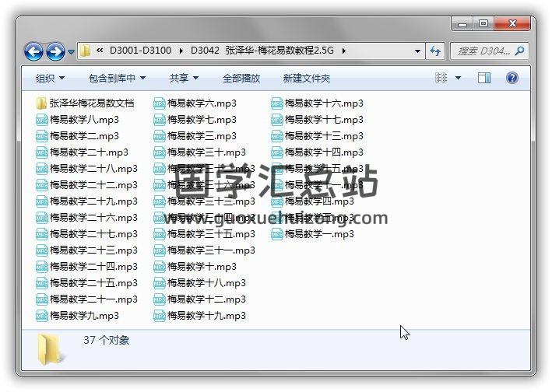Select the icon of 梅易教学六.mp3
Image resolution: width=552 pixels, height=392 pixels.
tap(159, 103)
